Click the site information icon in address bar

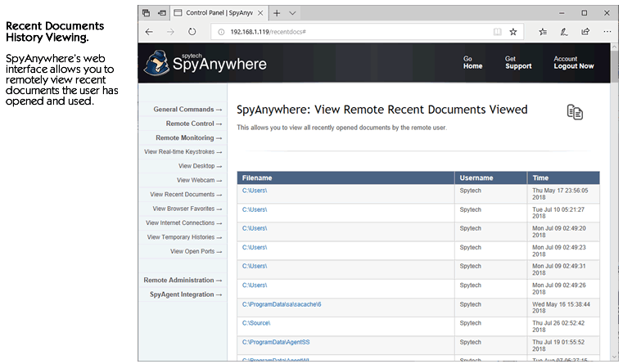click(x=221, y=32)
